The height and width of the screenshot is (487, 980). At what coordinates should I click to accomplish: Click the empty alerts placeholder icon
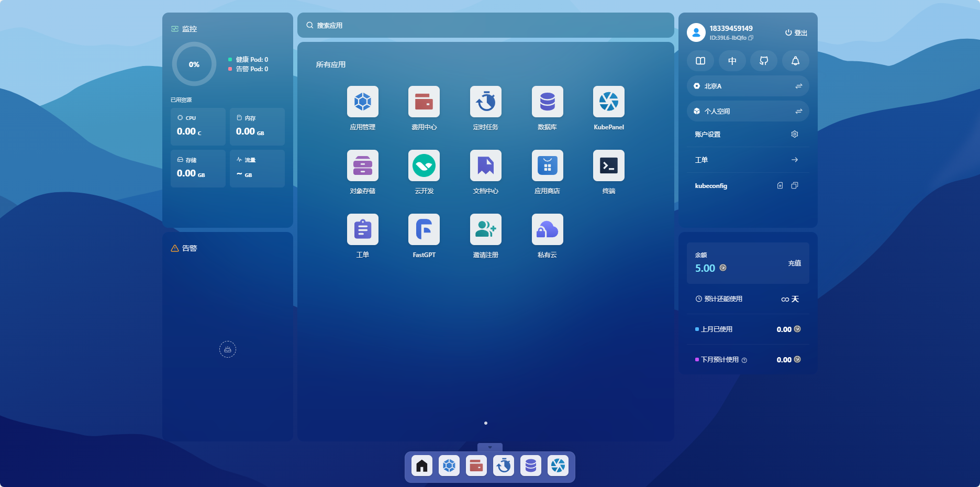pos(228,349)
